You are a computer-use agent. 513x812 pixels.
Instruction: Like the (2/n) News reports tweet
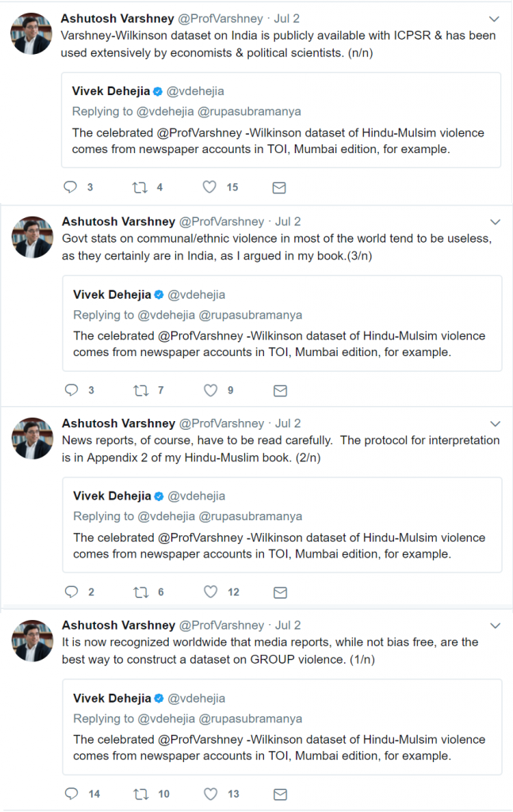click(210, 592)
